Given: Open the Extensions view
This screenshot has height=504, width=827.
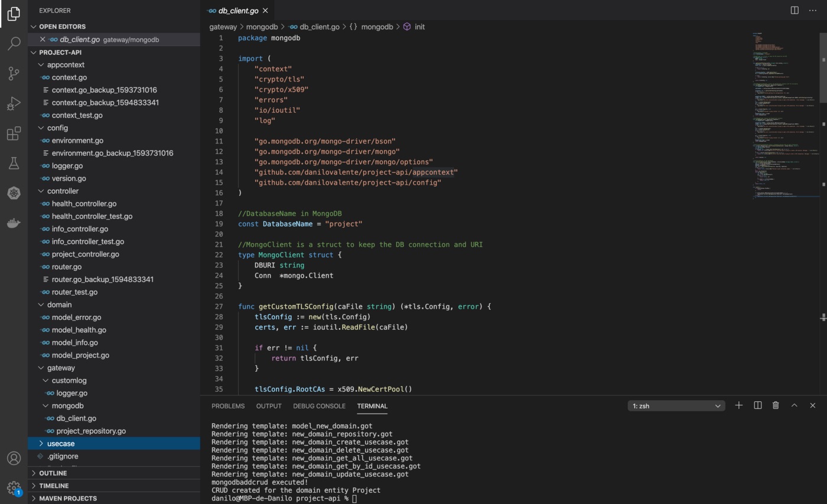Looking at the screenshot, I should click(x=14, y=134).
